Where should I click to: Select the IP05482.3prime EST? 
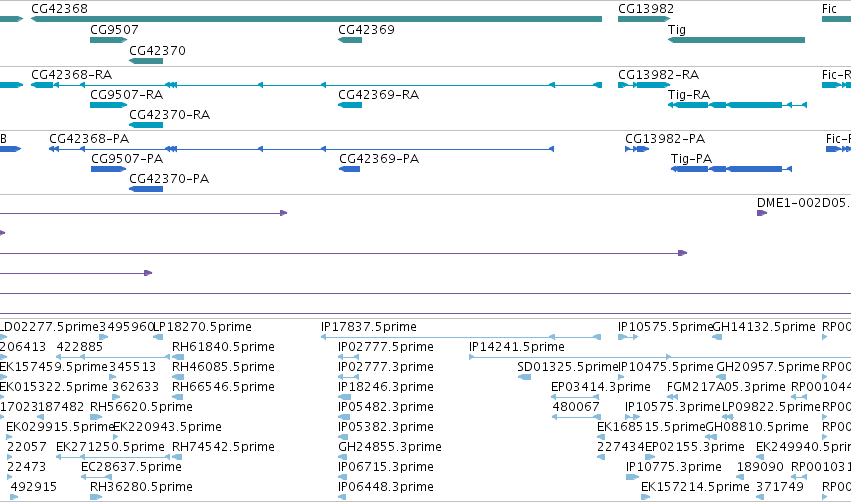click(342, 417)
